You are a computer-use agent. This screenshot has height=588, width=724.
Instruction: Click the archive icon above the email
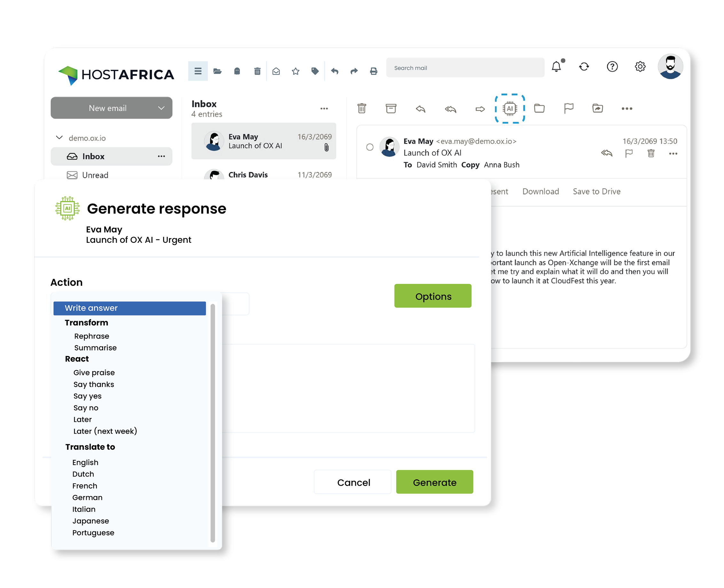[x=391, y=109]
